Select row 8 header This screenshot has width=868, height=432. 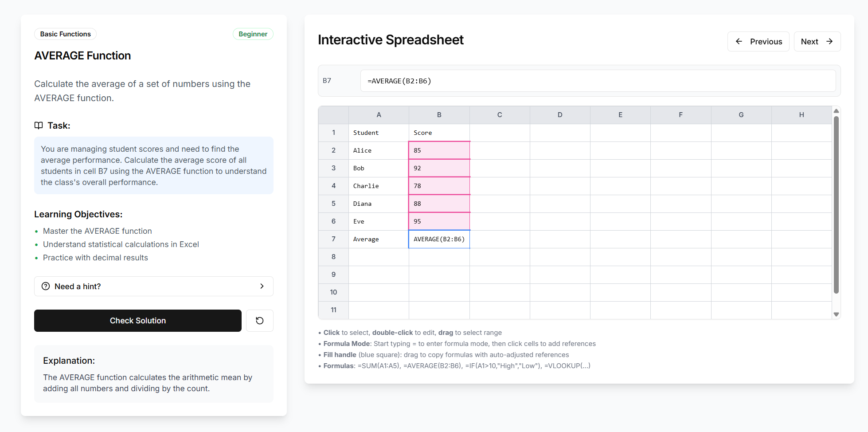(333, 257)
